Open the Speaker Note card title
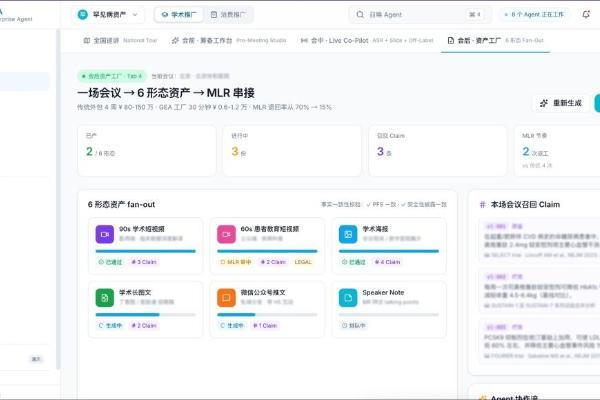This screenshot has height=400, width=600. click(383, 292)
